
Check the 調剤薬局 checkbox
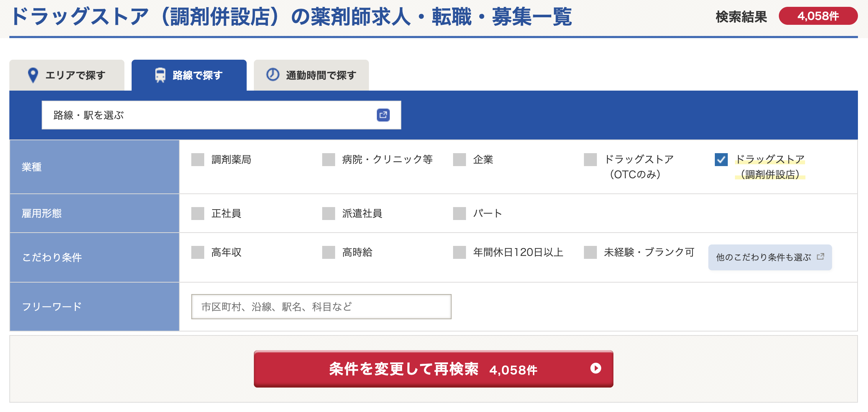tap(198, 160)
